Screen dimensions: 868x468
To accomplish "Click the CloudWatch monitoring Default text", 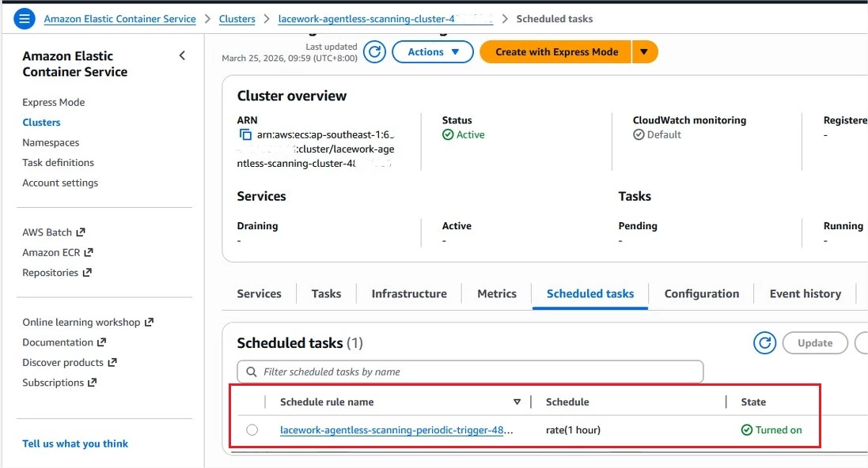I will pos(664,134).
